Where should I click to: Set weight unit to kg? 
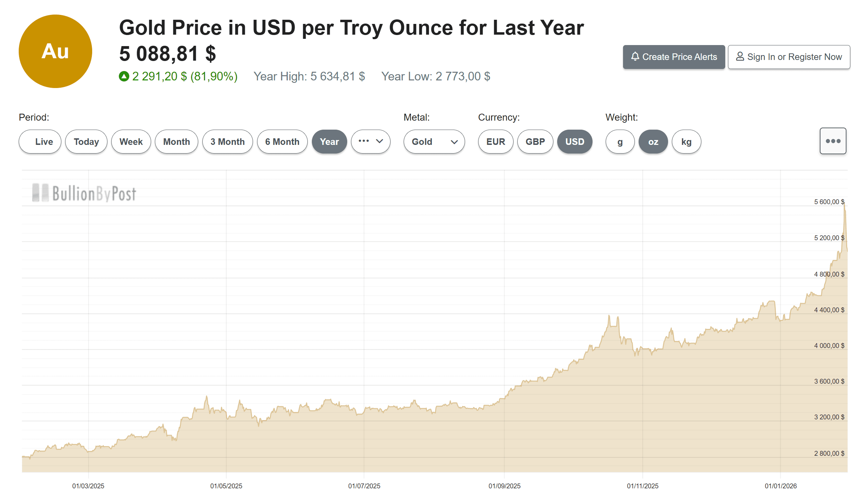(x=686, y=142)
